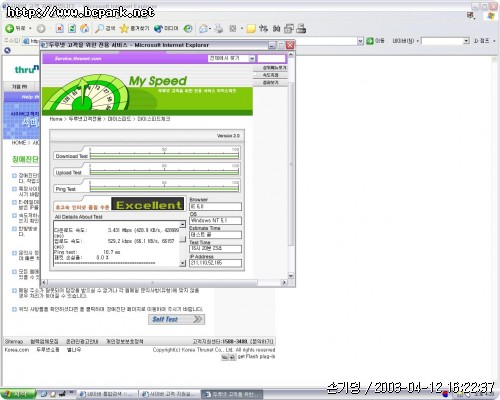
Task: Click the Upload Test progress bar
Action: (164, 172)
